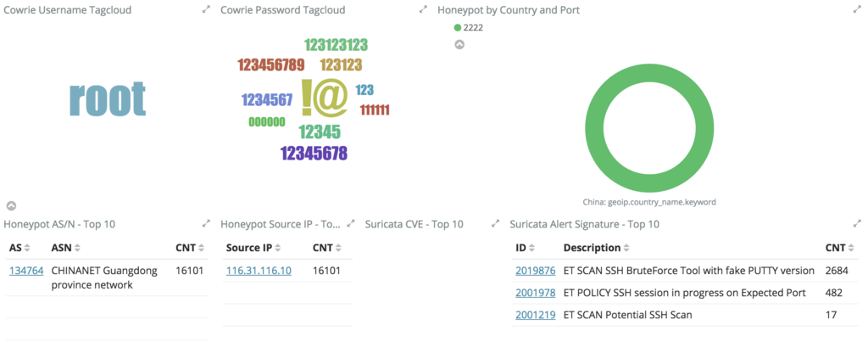Open the AS number 134764 link
The image size is (868, 342).
(26, 271)
